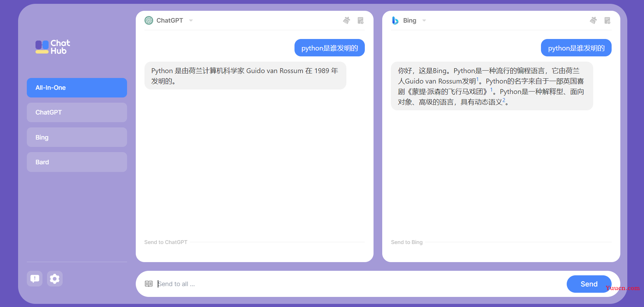Switch to Bing in the sidebar
644x307 pixels.
pyautogui.click(x=77, y=137)
